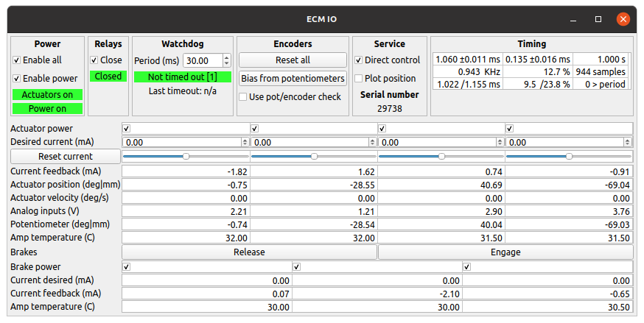Click second Desired current stepper arrows

pos(373,142)
